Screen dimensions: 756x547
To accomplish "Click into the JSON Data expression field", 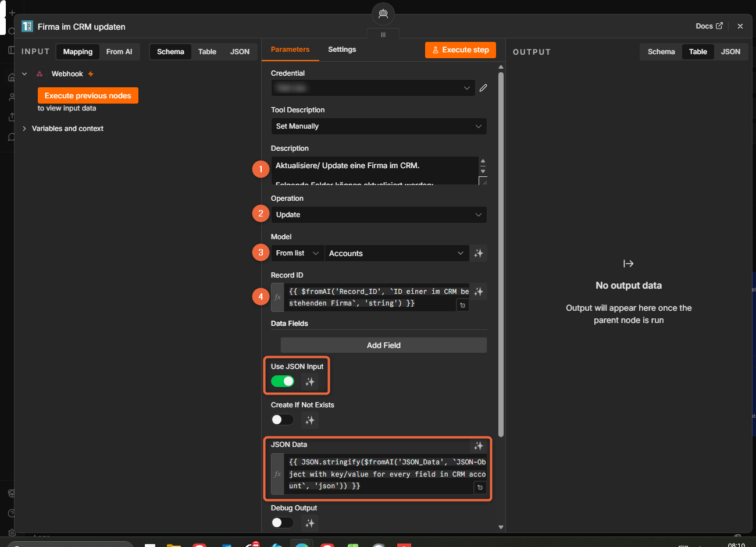I will click(387, 474).
